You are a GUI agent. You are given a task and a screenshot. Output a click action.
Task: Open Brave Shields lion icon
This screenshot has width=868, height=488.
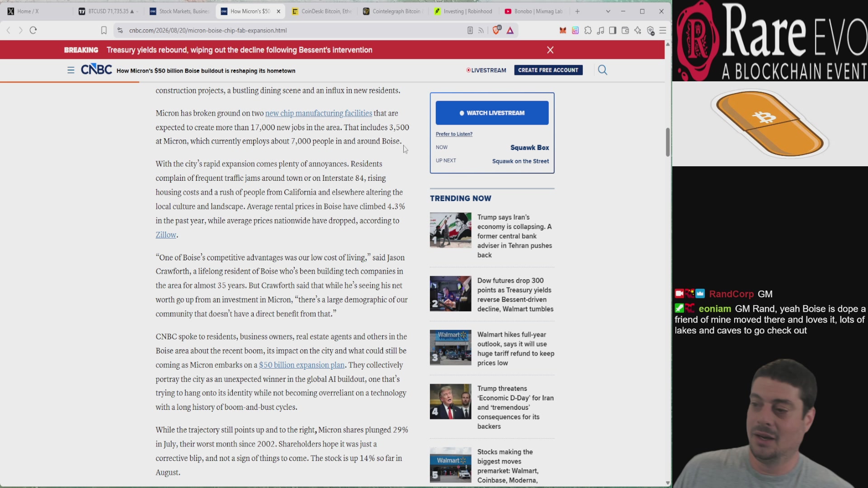497,30
